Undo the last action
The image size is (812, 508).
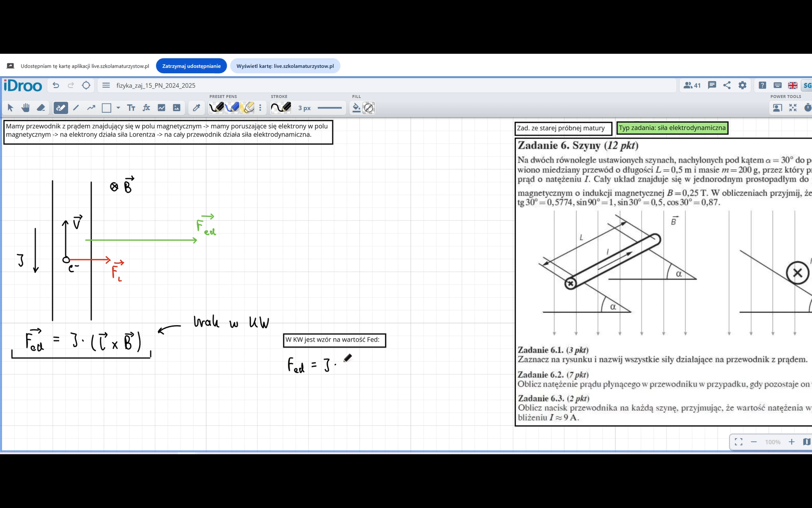click(56, 86)
